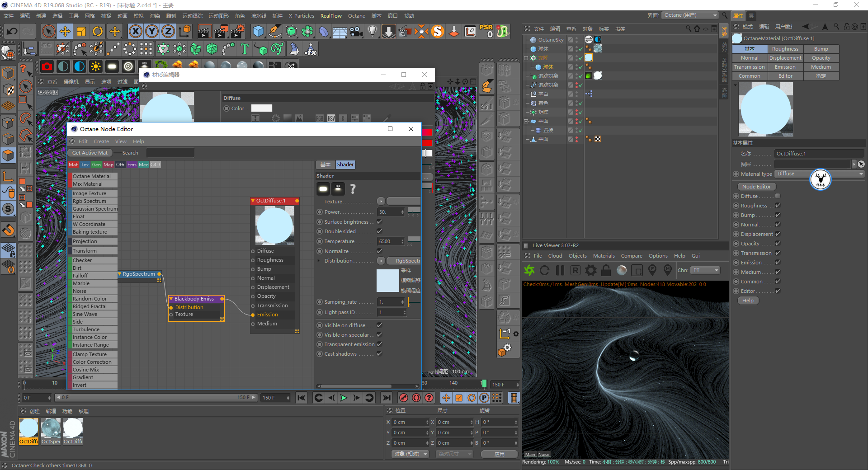Open the 对象 (相对) coordinate dropdown

[410, 454]
